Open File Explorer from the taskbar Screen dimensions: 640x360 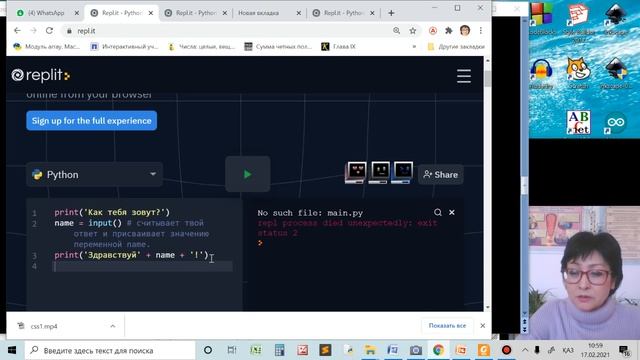pos(370,350)
